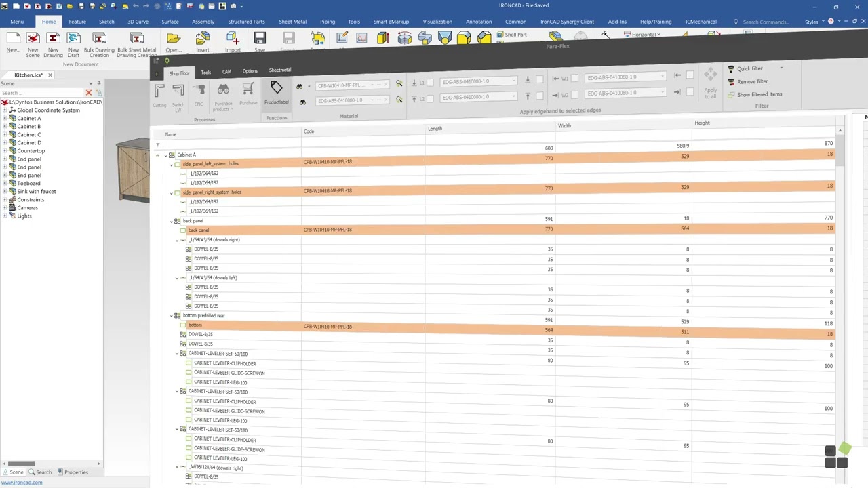Expand Cabinet A in scene tree

5,119
